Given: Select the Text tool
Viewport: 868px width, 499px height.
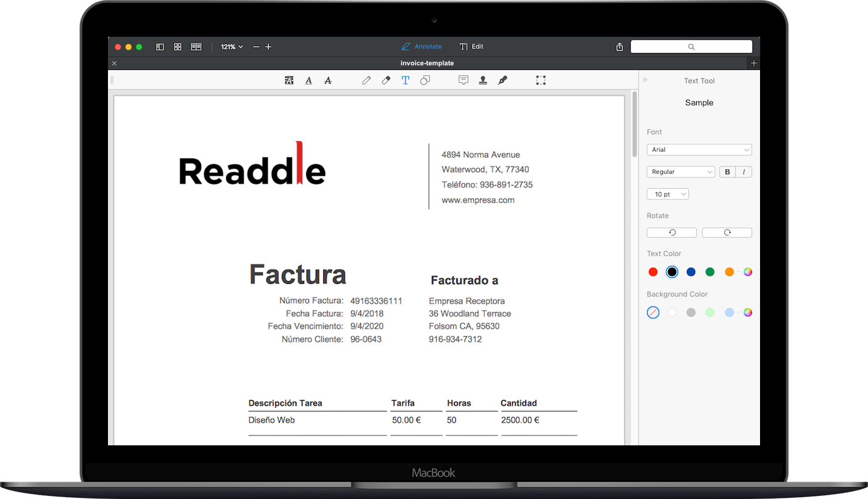Looking at the screenshot, I should (x=405, y=80).
